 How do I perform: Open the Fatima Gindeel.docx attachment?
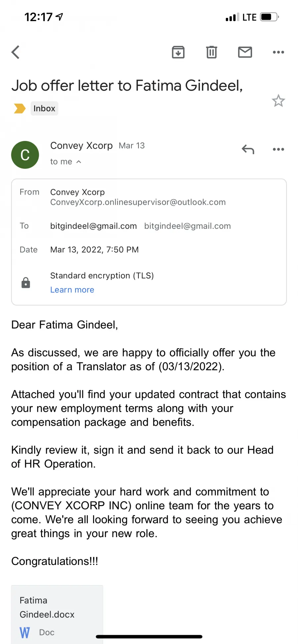[x=57, y=615]
